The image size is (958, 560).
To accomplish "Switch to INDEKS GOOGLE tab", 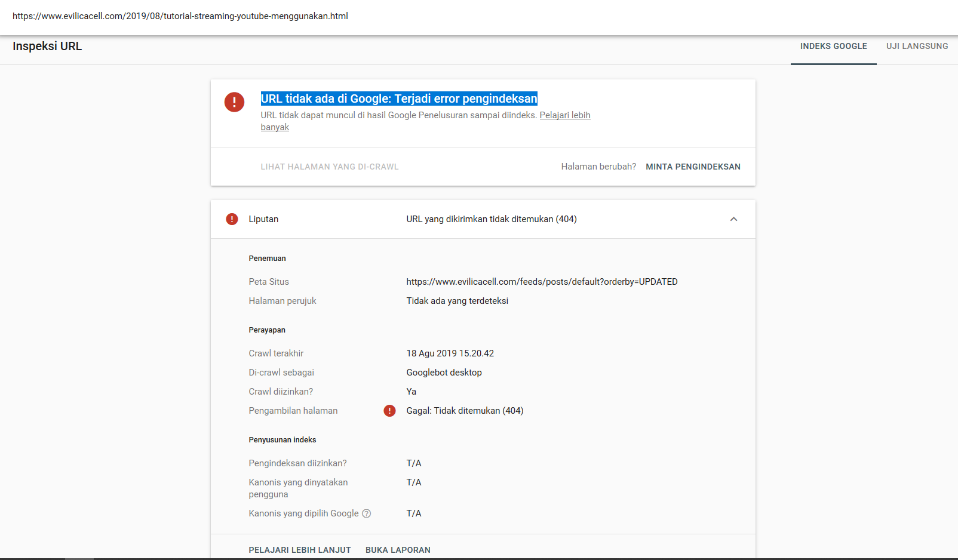I will 833,47.
